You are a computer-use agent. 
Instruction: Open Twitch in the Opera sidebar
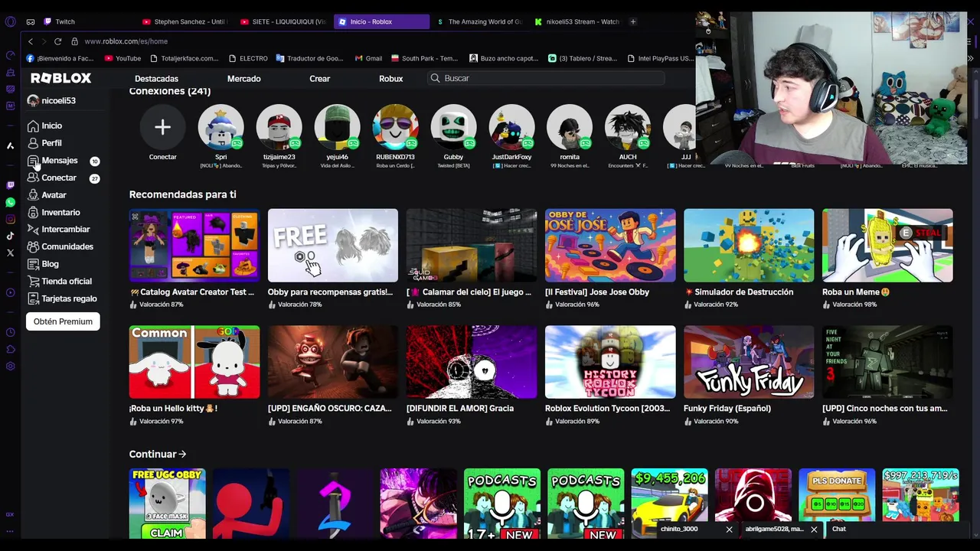coord(10,185)
